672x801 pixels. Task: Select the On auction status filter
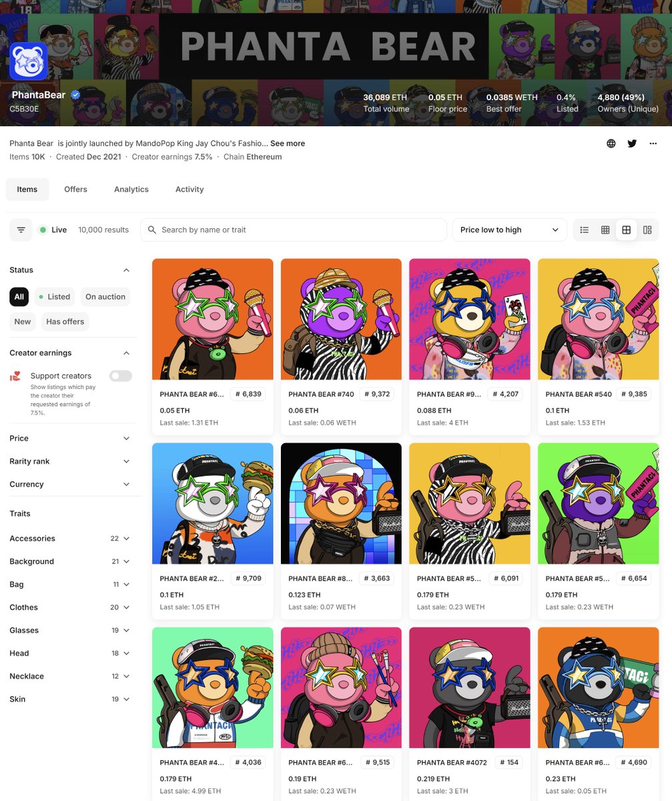[x=105, y=297]
